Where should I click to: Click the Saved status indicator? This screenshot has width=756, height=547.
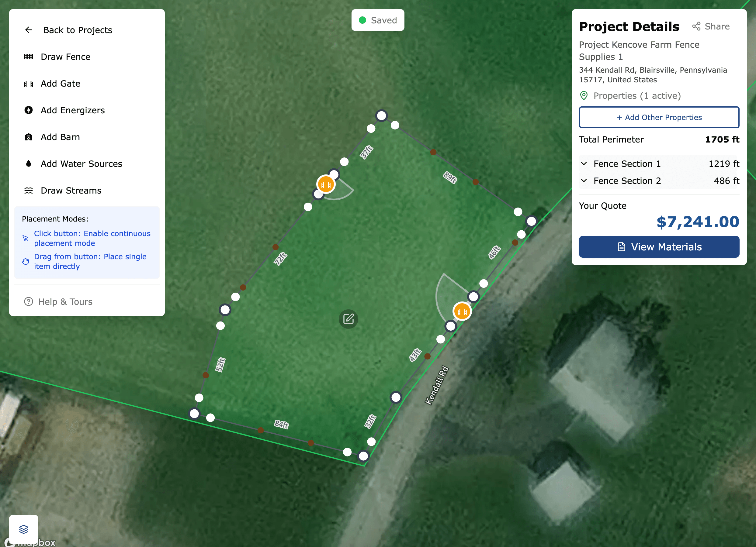coord(377,20)
